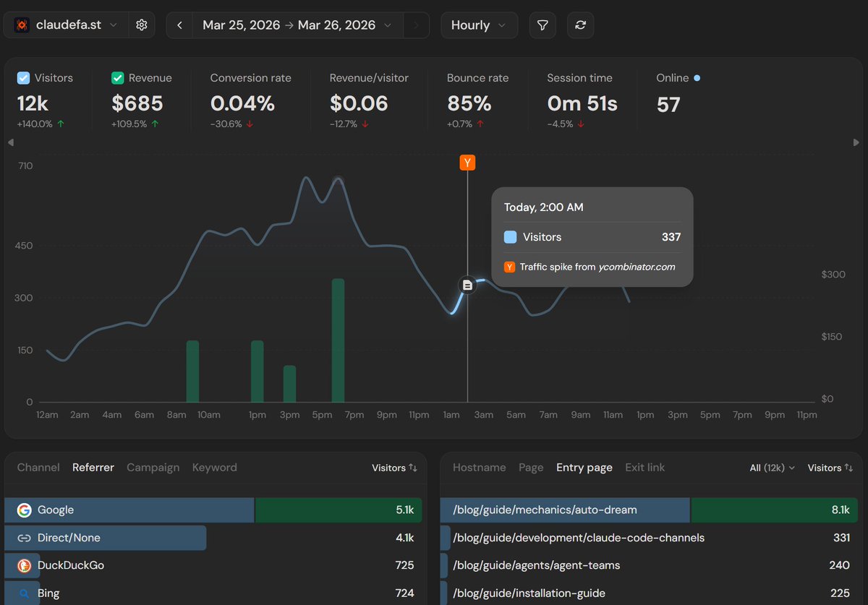868x605 pixels.
Task: Click the Direct/None link icon
Action: 24,538
